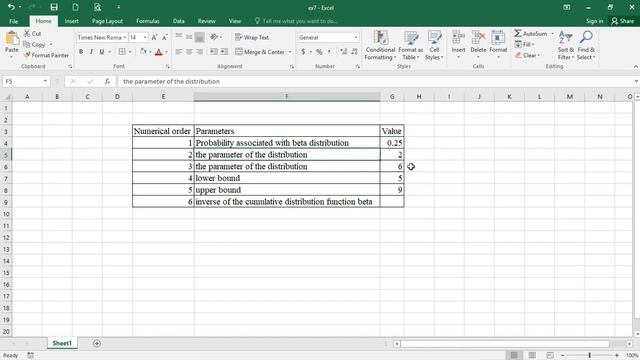
Task: Open the font name dropdown
Action: (x=124, y=37)
